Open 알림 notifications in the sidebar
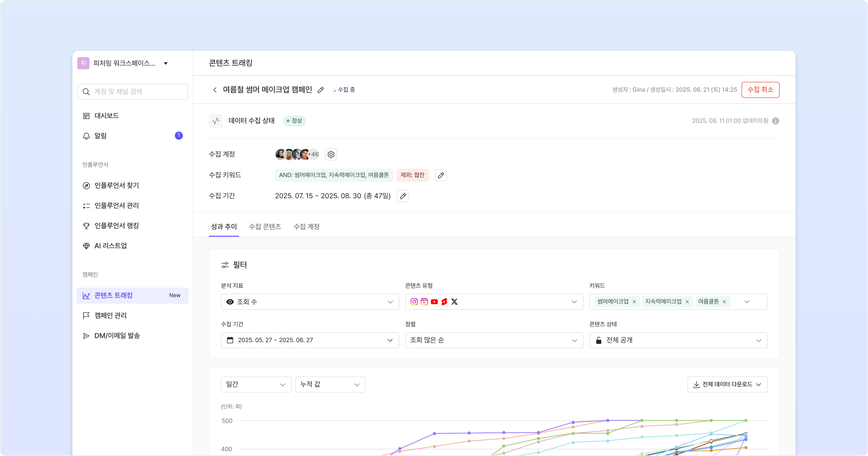868x456 pixels. (x=101, y=136)
